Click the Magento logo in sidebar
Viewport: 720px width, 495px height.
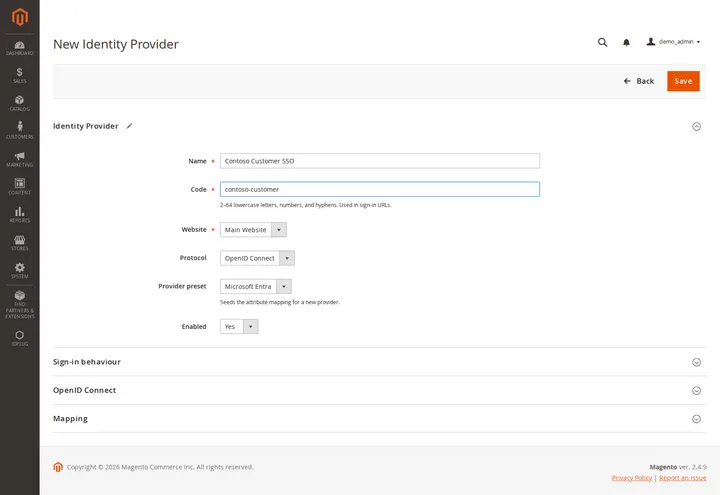(20, 17)
